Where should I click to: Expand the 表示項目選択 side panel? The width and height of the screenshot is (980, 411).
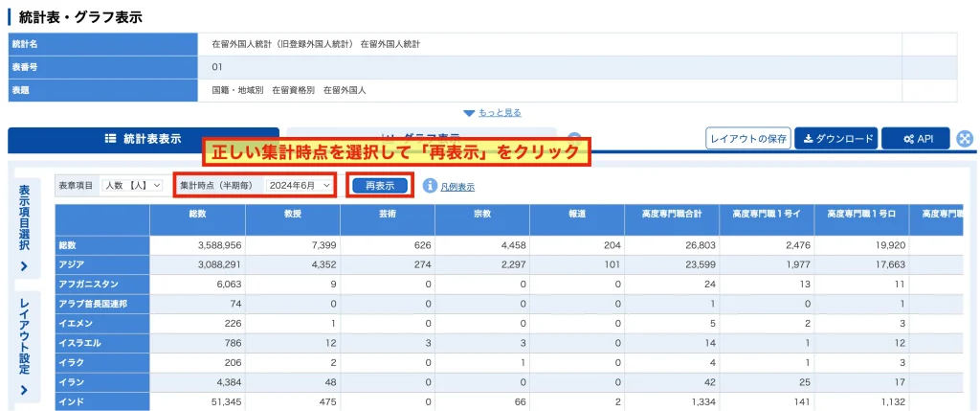pos(24,228)
